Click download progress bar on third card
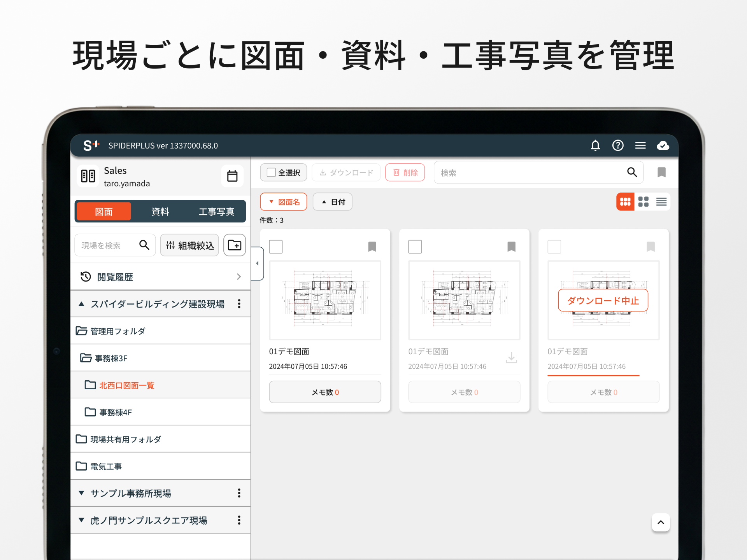The width and height of the screenshot is (747, 560). (593, 375)
